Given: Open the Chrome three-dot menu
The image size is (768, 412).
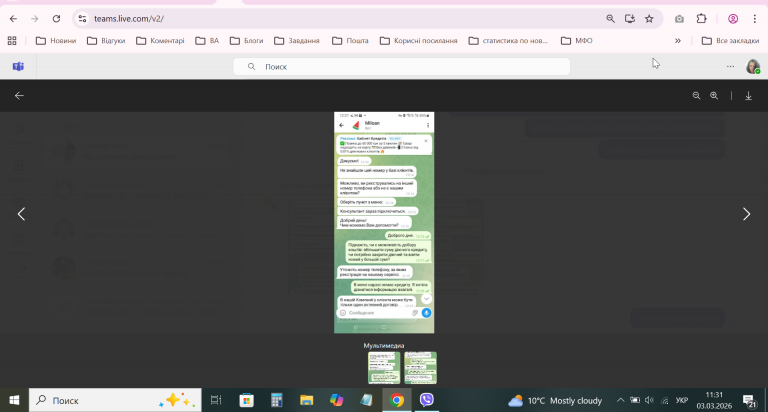Looking at the screenshot, I should (754, 19).
